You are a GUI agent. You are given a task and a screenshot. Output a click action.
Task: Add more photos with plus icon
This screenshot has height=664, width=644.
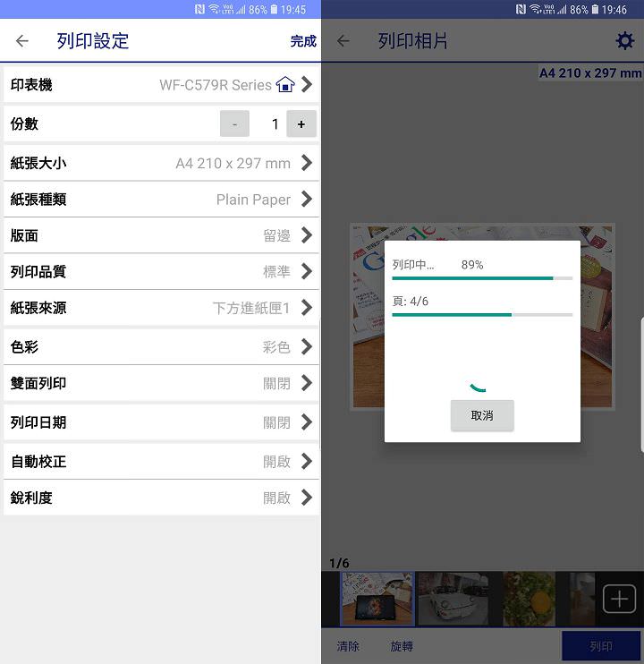click(x=619, y=599)
